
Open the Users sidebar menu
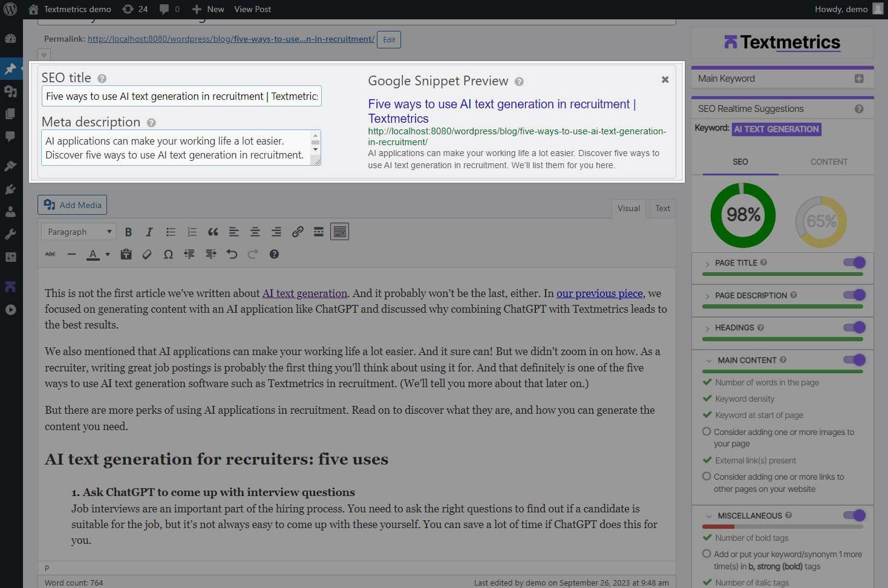[x=10, y=212]
